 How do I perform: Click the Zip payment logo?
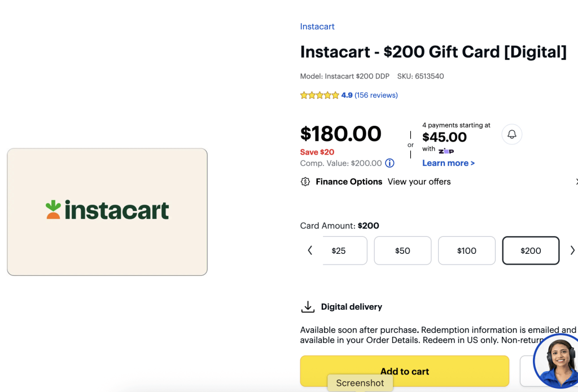[x=446, y=149]
